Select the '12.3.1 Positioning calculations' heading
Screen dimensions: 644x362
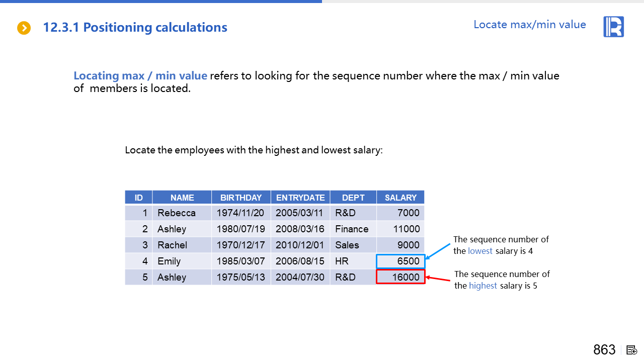(x=135, y=28)
